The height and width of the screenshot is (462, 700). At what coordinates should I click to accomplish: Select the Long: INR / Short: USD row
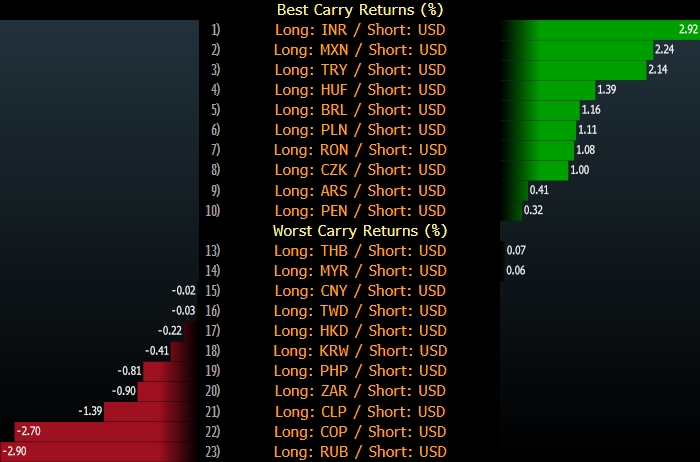pos(360,29)
